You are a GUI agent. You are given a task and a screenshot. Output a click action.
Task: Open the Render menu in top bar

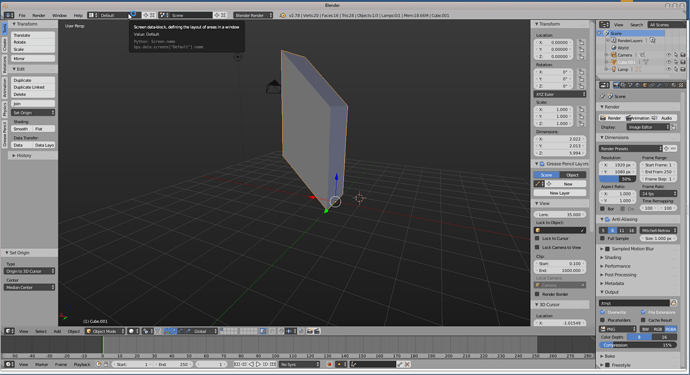point(39,15)
